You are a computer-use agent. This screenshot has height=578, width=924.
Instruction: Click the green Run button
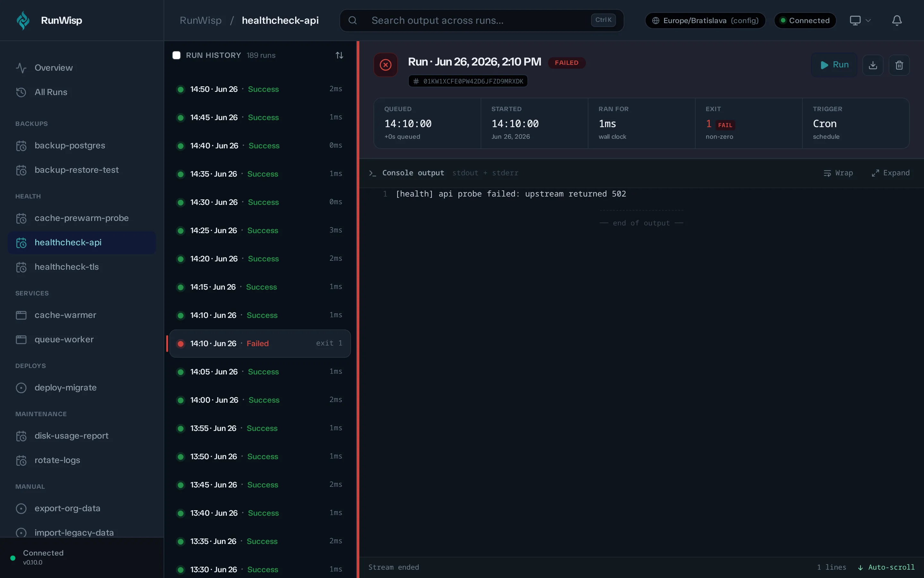pos(834,65)
